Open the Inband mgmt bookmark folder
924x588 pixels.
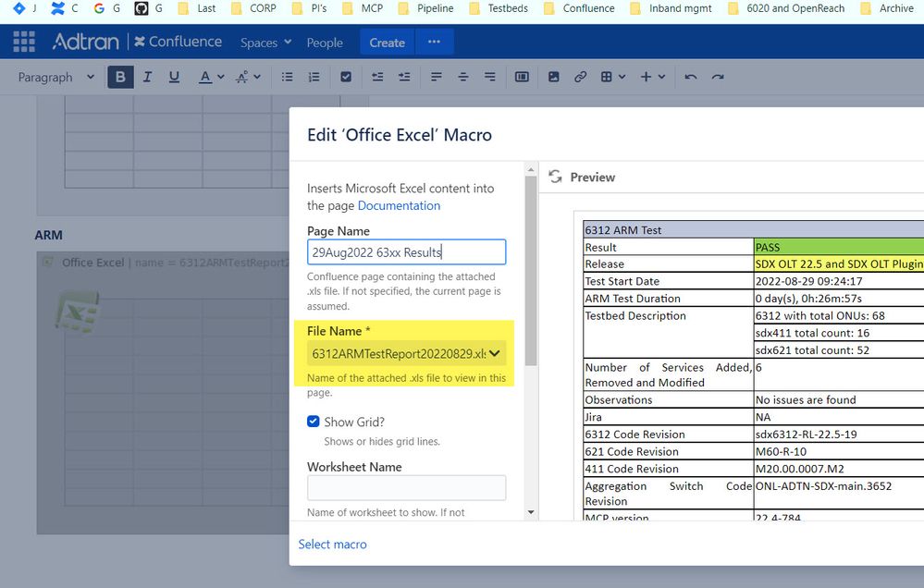point(671,8)
